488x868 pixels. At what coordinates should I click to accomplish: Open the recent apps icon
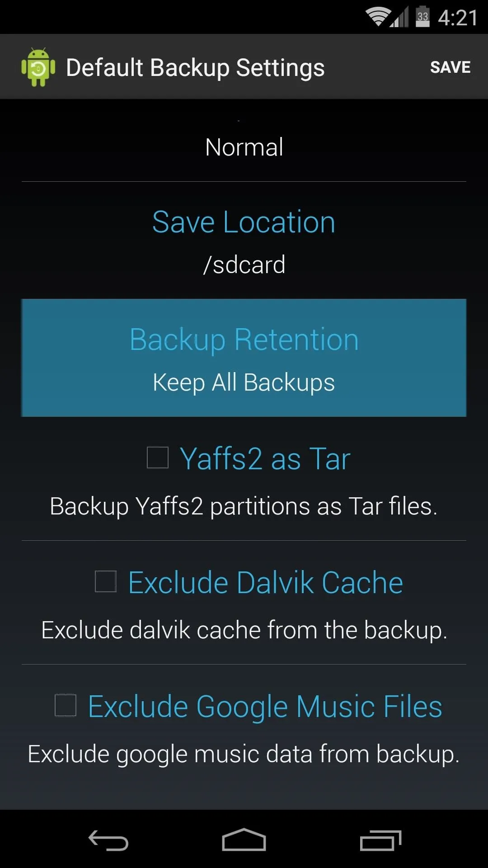coord(380,840)
